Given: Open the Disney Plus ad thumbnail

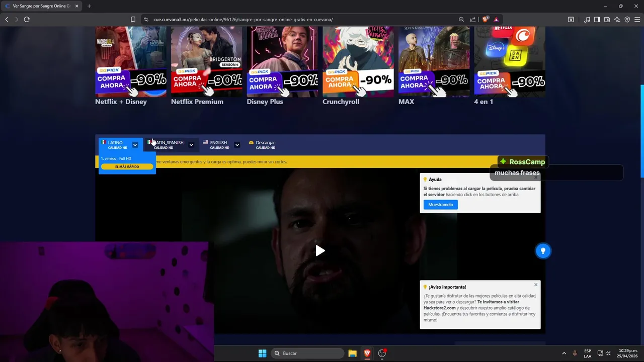Looking at the screenshot, I should pyautogui.click(x=282, y=61).
